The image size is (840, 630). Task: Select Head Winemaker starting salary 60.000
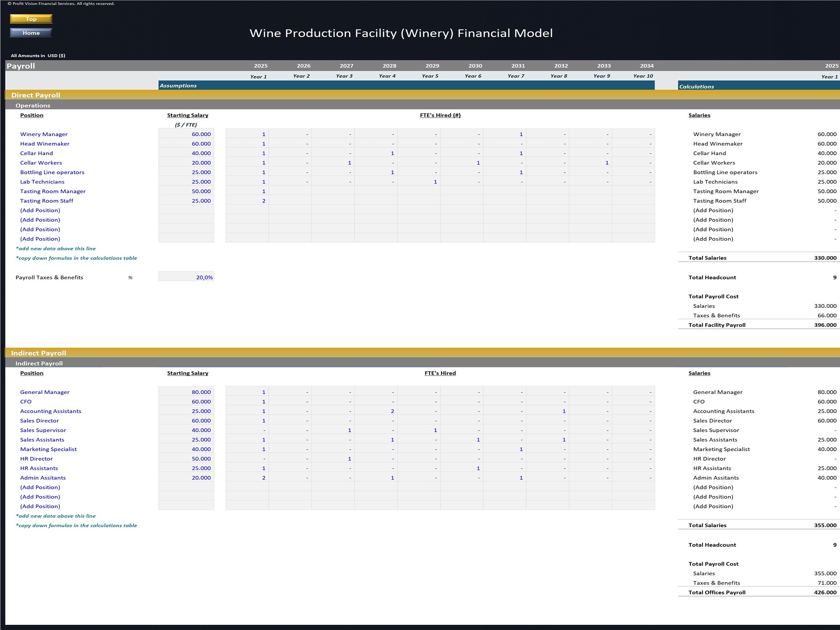[186, 144]
